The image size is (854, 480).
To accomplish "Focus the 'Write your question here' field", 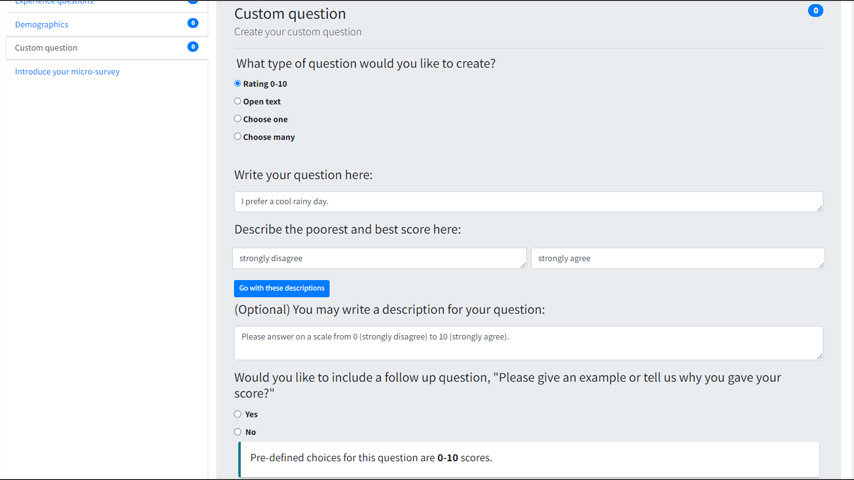I will (528, 202).
